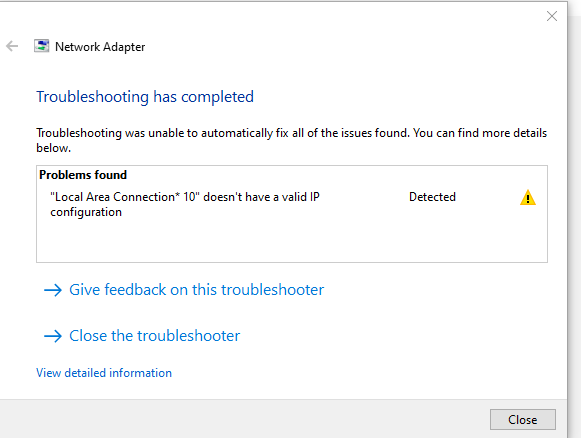
Task: Click the Close button in the footer
Action: 522,419
